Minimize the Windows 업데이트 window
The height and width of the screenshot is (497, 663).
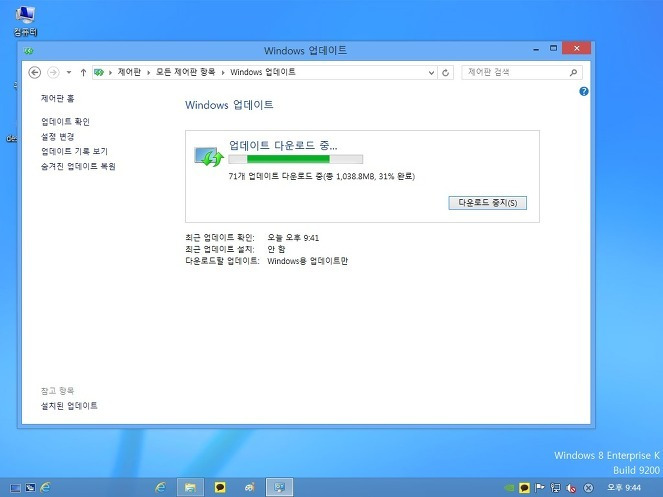click(536, 49)
